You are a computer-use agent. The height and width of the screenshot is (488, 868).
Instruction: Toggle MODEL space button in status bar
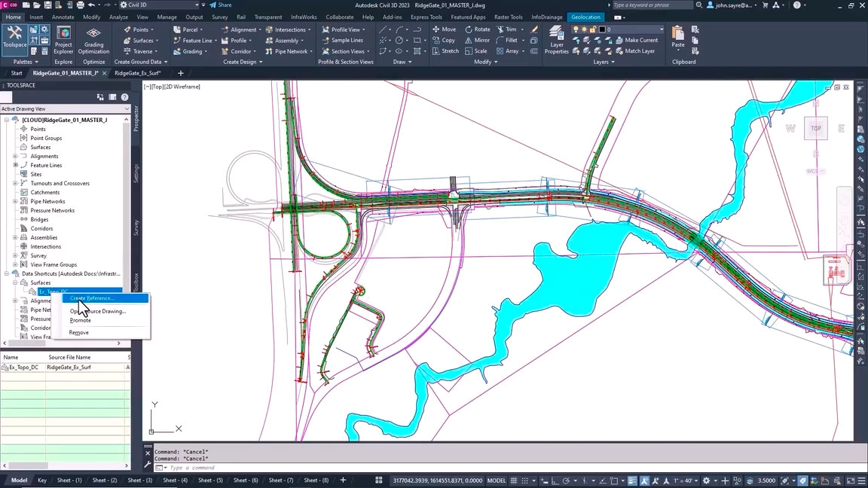click(497, 480)
